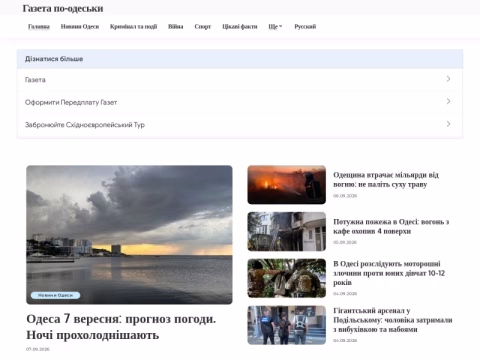Click the chevron next to Газета
This screenshot has height=360, width=480.
(448, 79)
